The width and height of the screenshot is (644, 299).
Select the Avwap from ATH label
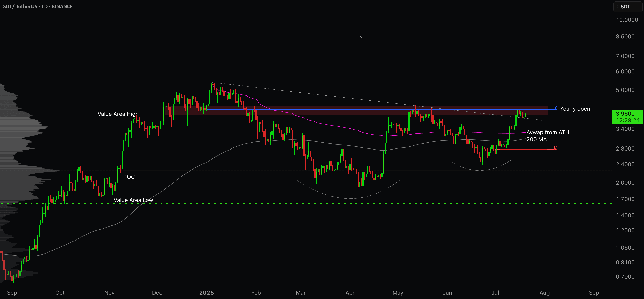click(548, 132)
